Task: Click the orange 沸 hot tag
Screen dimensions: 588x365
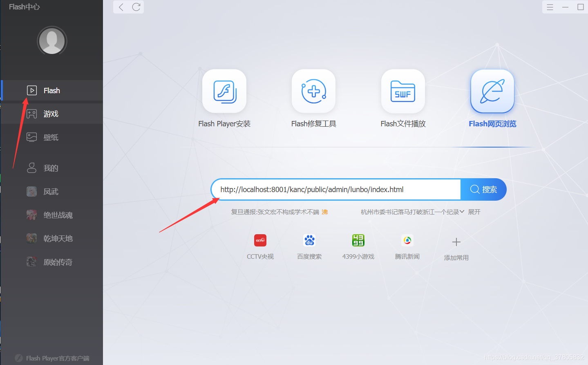Action: point(325,212)
